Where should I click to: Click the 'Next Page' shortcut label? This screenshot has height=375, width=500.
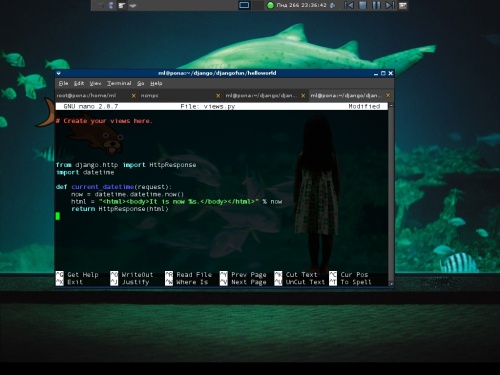point(249,282)
